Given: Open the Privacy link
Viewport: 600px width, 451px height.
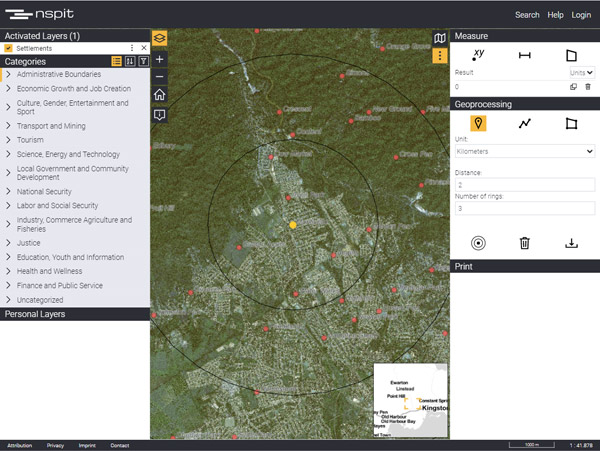Looking at the screenshot, I should click(x=55, y=445).
